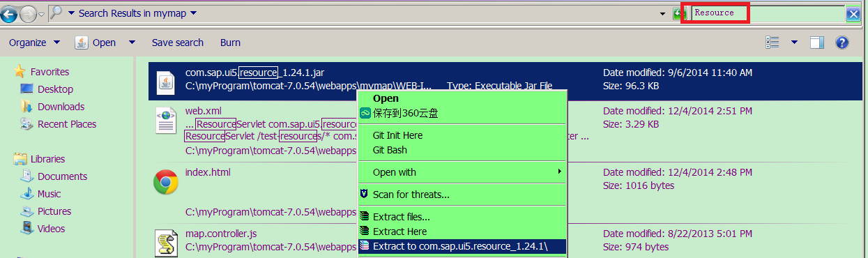Open the recent locations dropdown arrow

point(42,14)
